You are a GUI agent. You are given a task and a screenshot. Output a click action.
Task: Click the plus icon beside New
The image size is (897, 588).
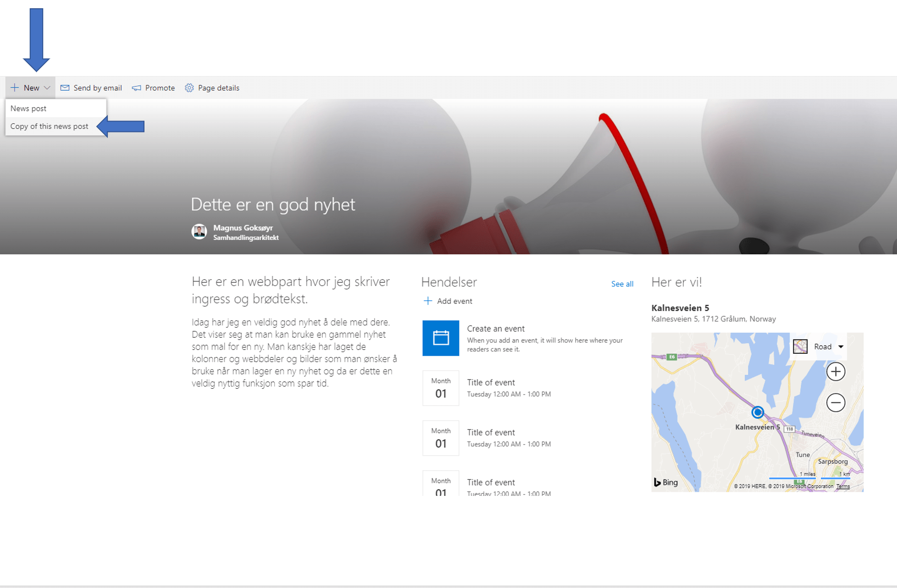(x=15, y=88)
